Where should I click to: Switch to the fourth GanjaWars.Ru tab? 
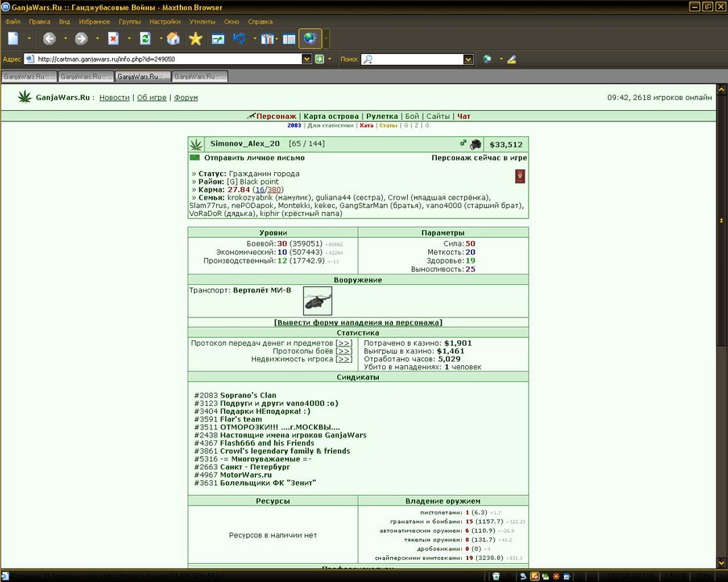pyautogui.click(x=200, y=77)
